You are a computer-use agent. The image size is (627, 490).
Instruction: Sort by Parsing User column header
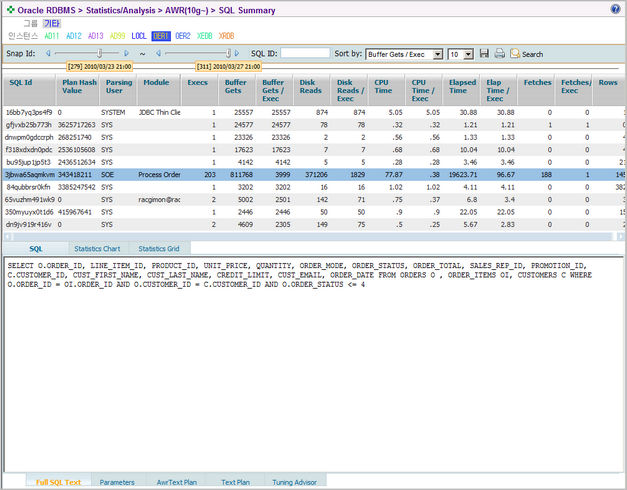click(x=118, y=90)
